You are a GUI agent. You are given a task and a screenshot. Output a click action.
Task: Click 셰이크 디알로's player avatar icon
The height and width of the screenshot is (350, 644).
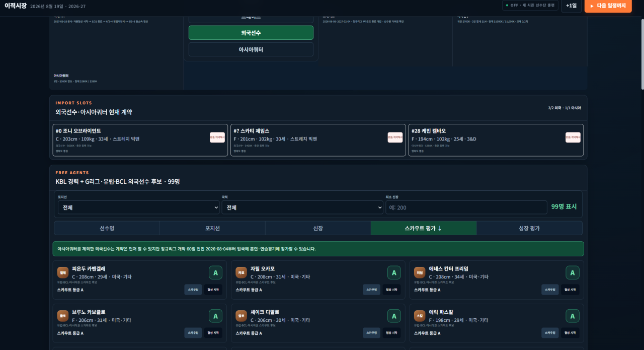[242, 316]
